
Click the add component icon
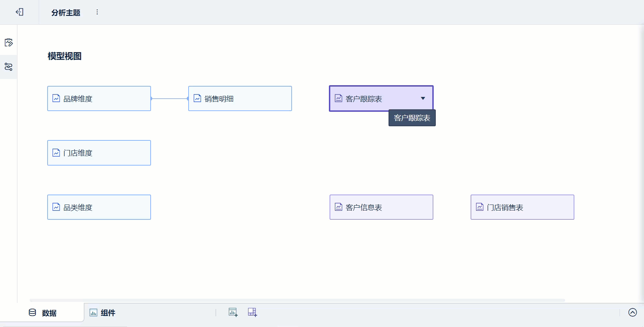coord(233,312)
